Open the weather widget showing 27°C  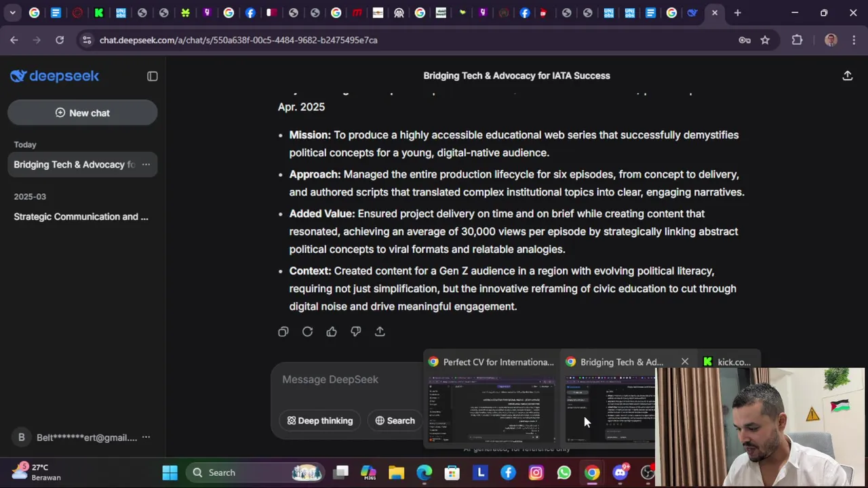click(36, 472)
